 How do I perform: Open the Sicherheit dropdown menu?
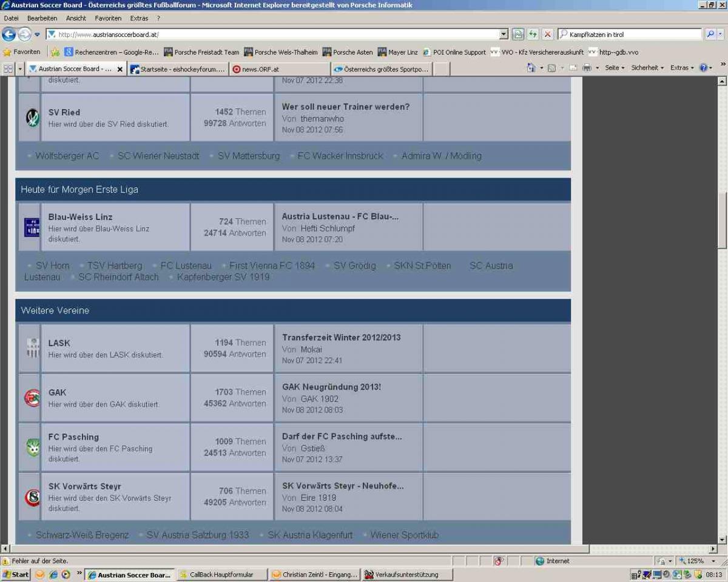[647, 68]
